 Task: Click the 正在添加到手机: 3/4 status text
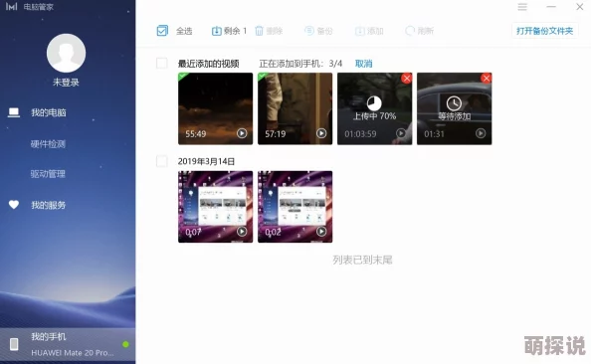pyautogui.click(x=300, y=64)
